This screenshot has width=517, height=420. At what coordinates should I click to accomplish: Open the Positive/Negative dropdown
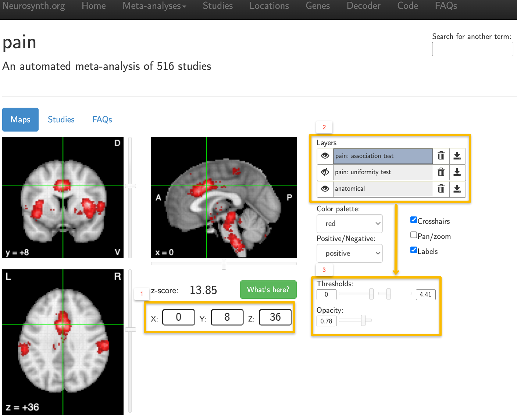click(349, 253)
